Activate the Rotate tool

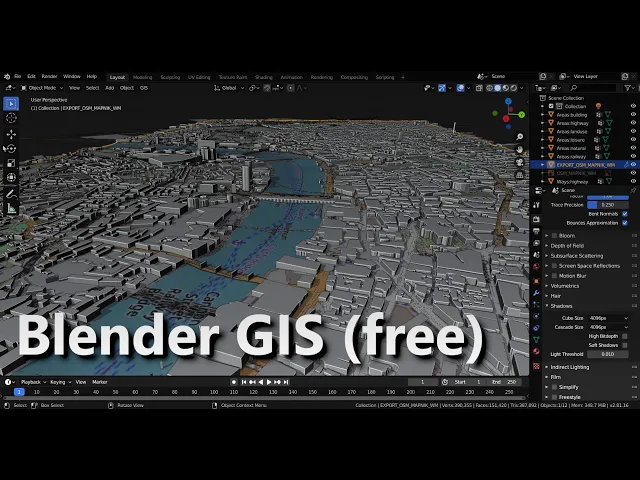click(x=11, y=149)
